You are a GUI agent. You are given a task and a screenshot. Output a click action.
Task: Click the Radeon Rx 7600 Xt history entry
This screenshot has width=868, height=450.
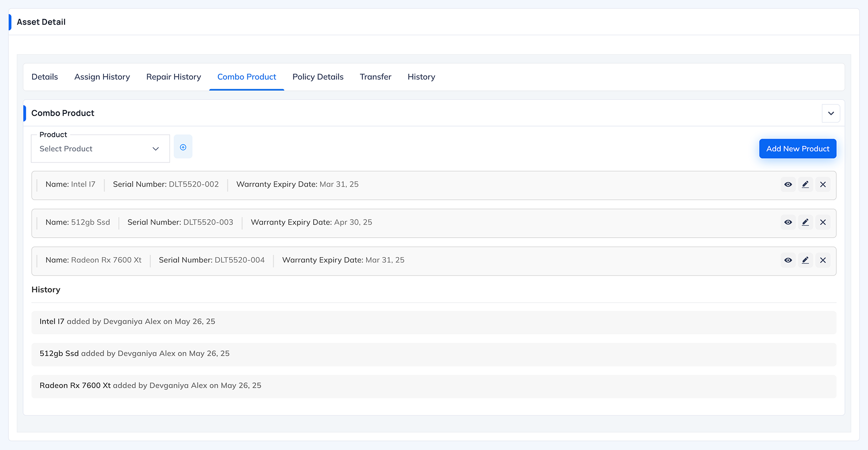click(151, 386)
